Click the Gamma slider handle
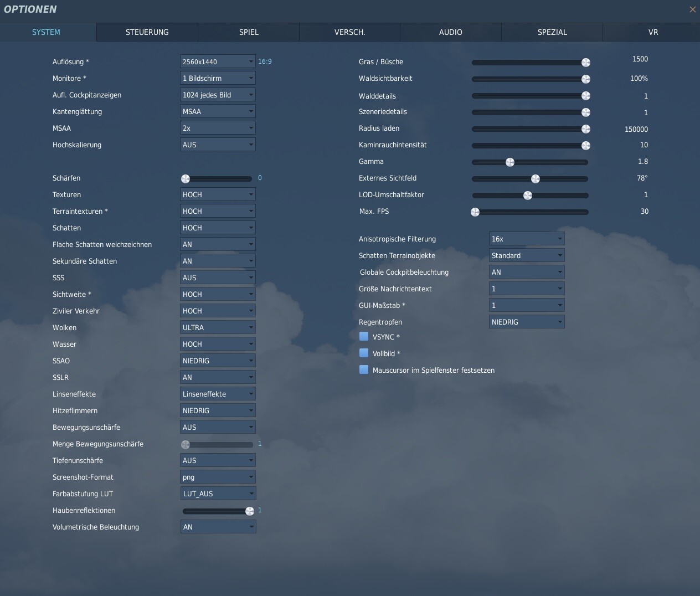This screenshot has height=596, width=700. click(x=510, y=162)
